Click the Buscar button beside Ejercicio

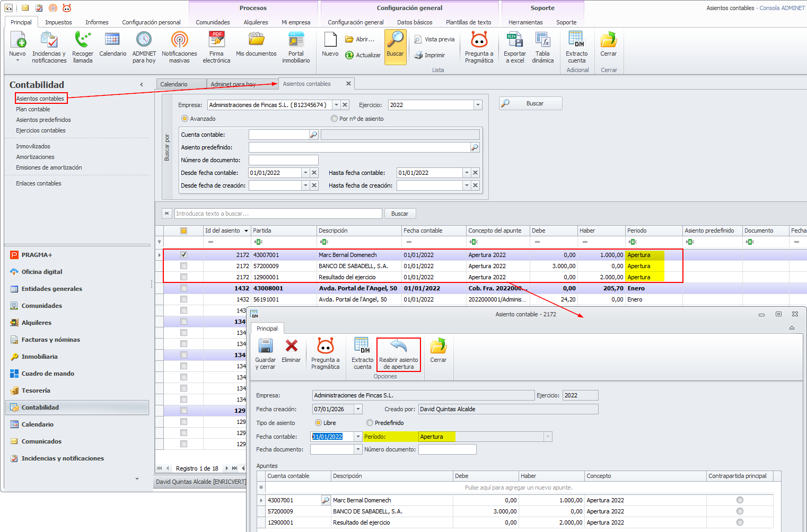tap(530, 103)
